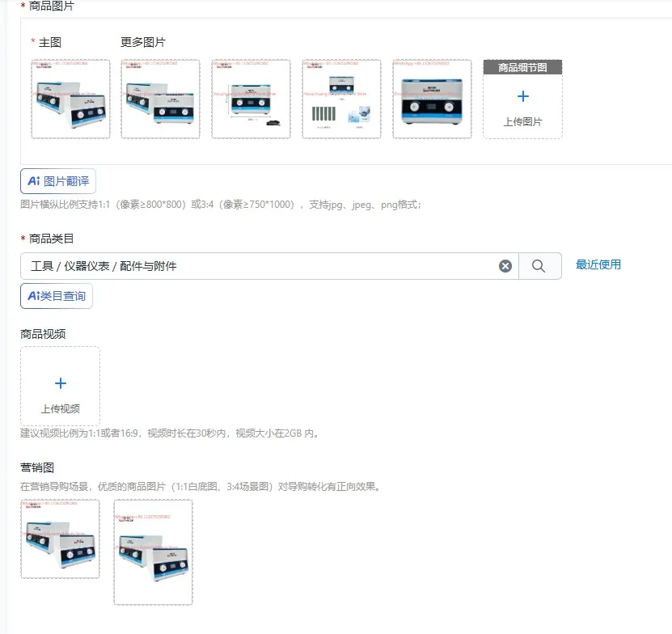672x634 pixels.
Task: Search product category with magnifier icon
Action: coord(539,266)
